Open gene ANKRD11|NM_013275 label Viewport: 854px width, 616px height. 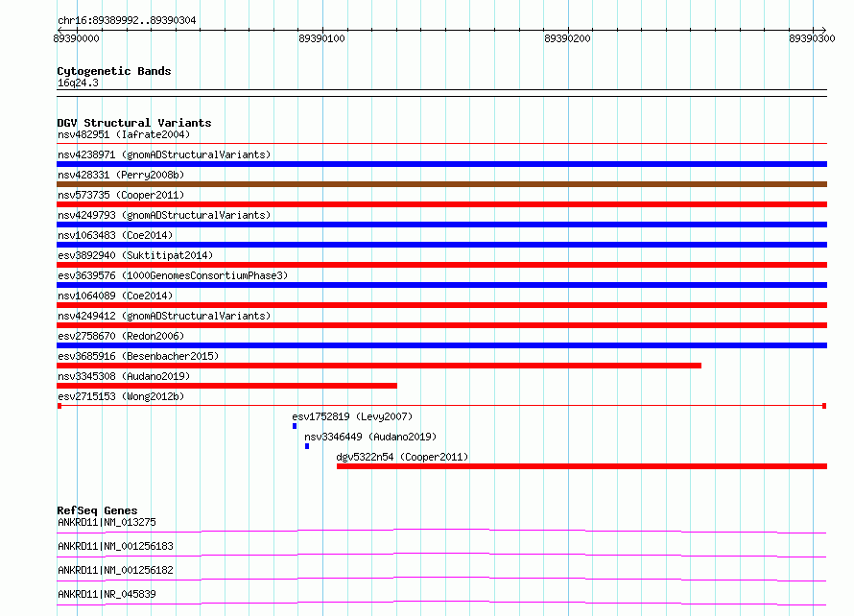point(107,522)
